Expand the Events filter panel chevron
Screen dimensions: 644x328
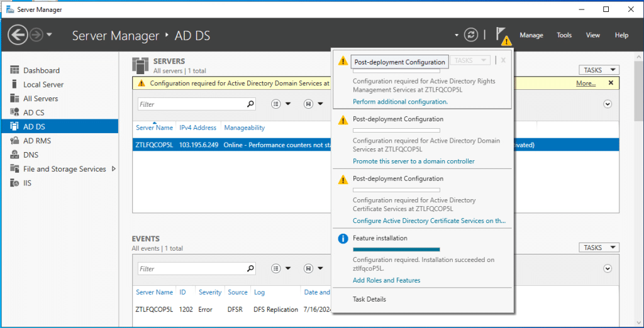608,268
